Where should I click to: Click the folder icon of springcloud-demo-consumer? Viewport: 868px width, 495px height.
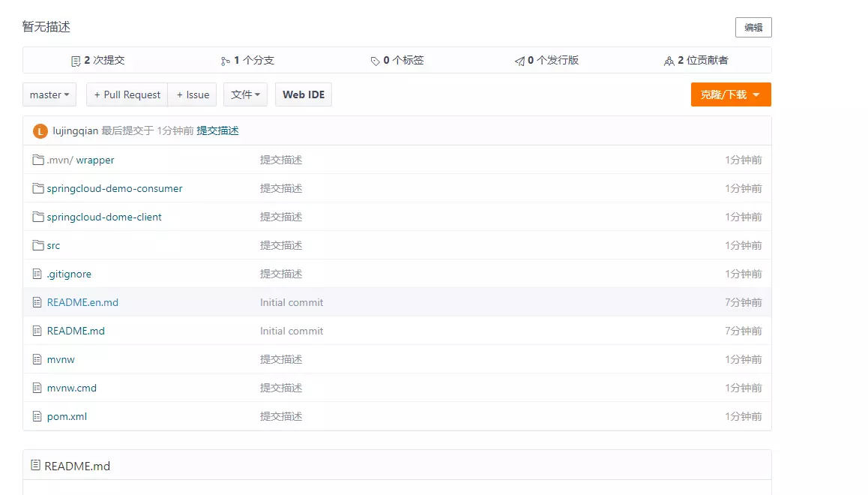click(x=37, y=188)
